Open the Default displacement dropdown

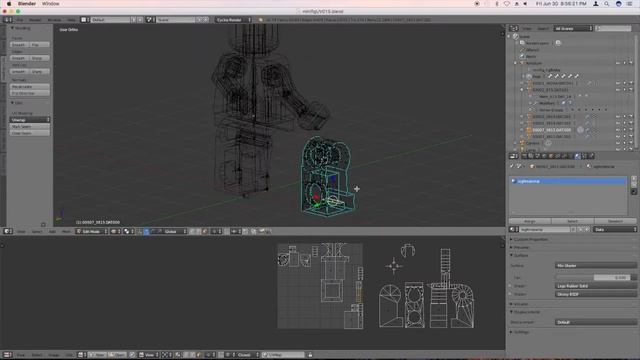pos(596,322)
